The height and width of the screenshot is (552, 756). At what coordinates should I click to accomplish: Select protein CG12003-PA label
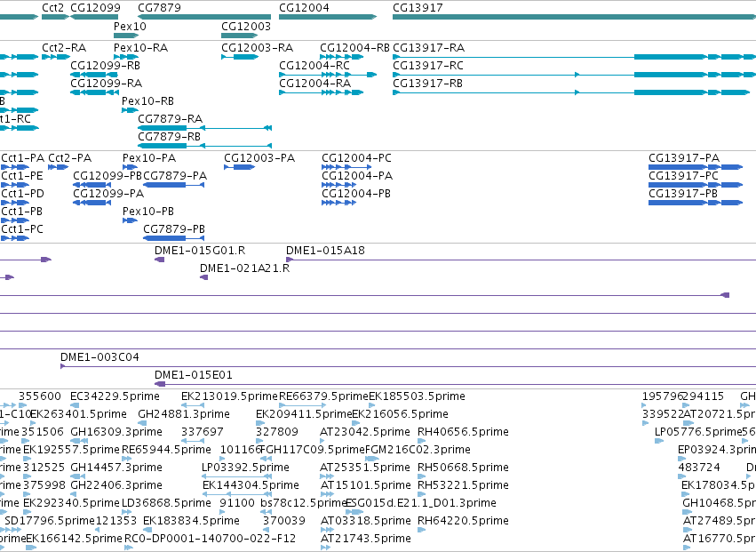coord(259,158)
